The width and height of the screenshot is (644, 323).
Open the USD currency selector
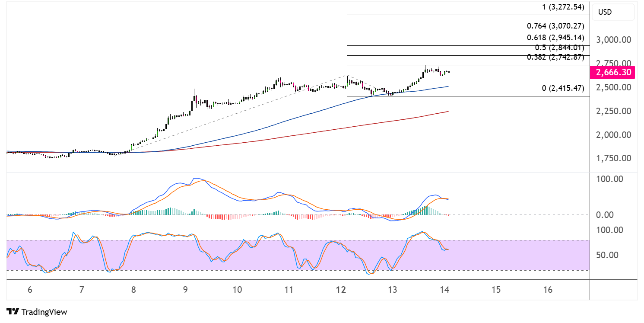click(x=613, y=12)
